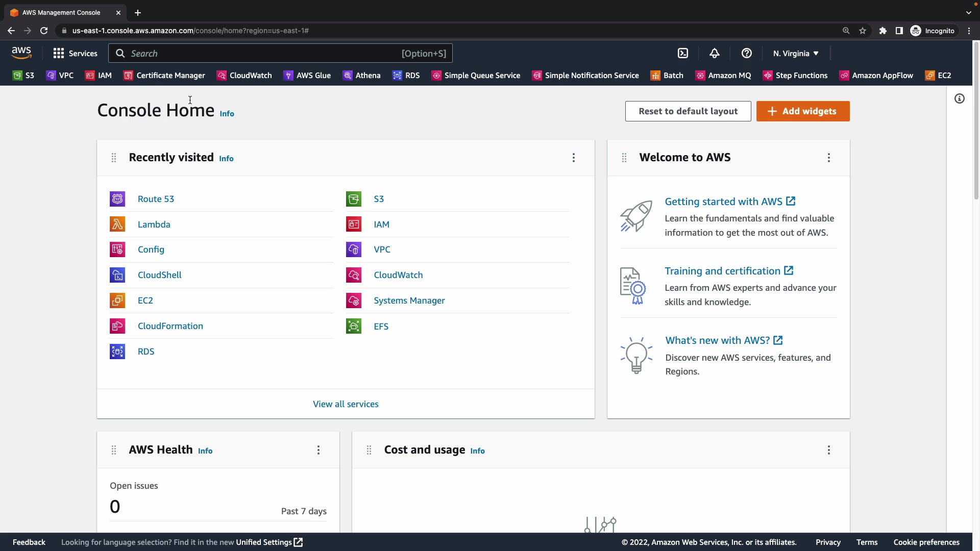Click the Route 53 service icon

tap(117, 199)
